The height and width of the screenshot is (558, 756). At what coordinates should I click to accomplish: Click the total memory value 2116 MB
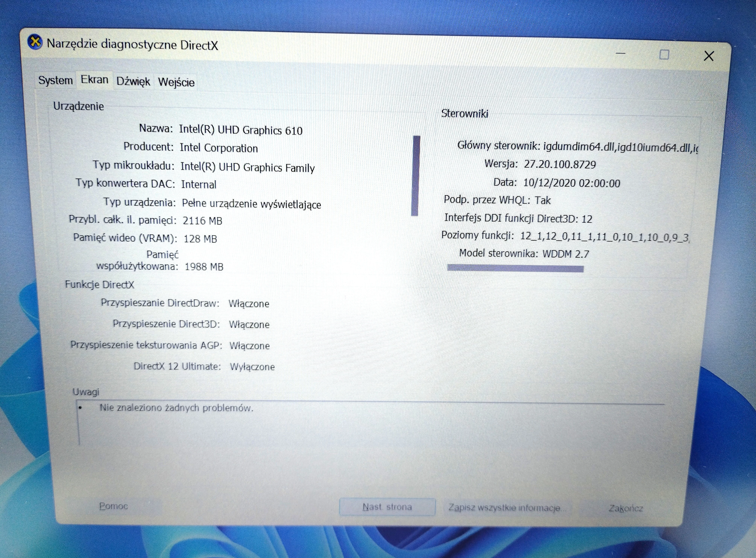(x=203, y=221)
